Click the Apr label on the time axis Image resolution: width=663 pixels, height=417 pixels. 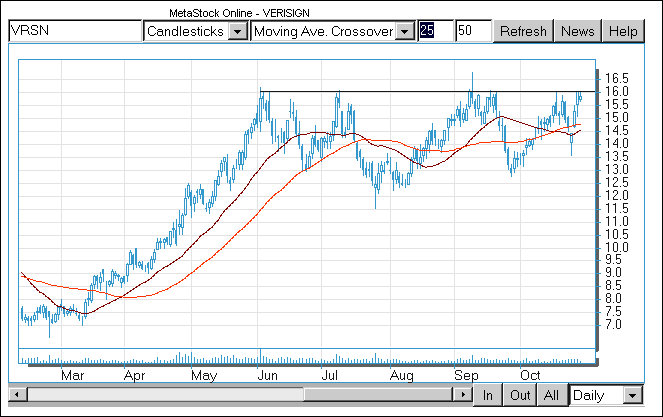pyautogui.click(x=134, y=376)
